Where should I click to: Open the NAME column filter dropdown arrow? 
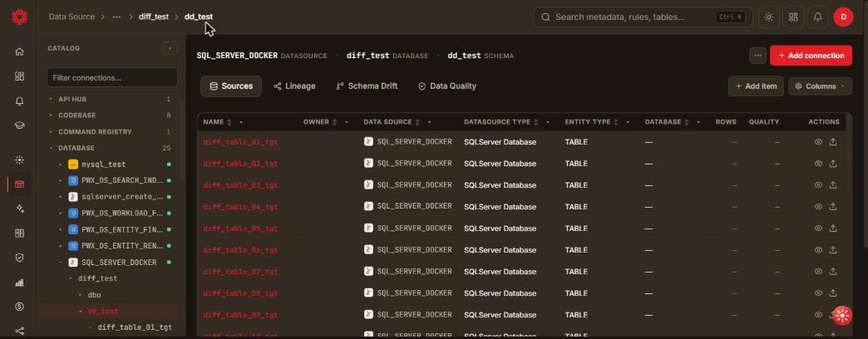(241, 122)
